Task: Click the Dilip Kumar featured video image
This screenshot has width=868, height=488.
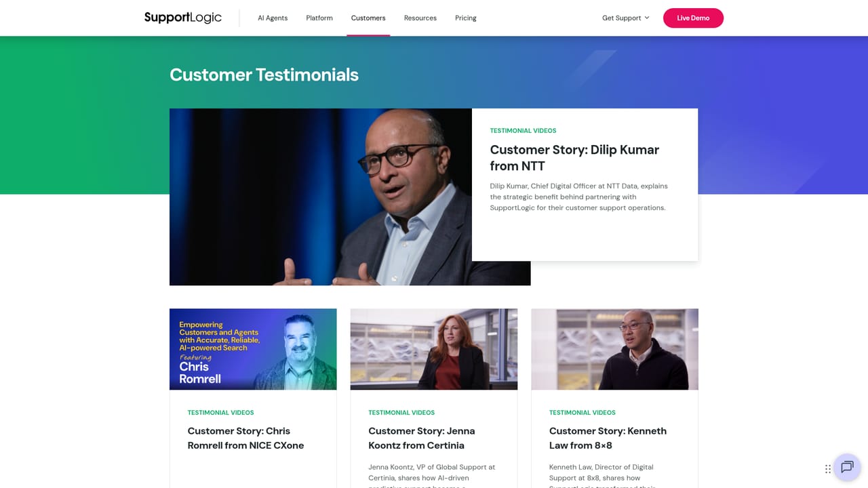Action: [321, 197]
